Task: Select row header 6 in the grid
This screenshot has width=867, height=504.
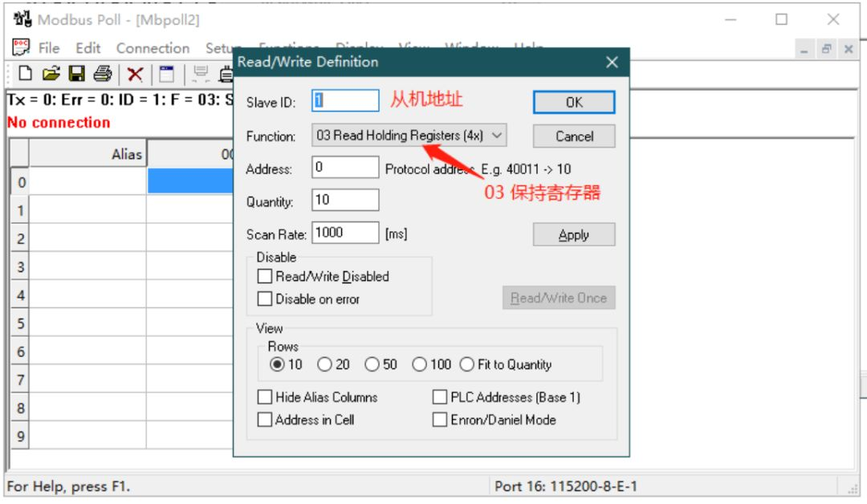Action: tap(20, 351)
